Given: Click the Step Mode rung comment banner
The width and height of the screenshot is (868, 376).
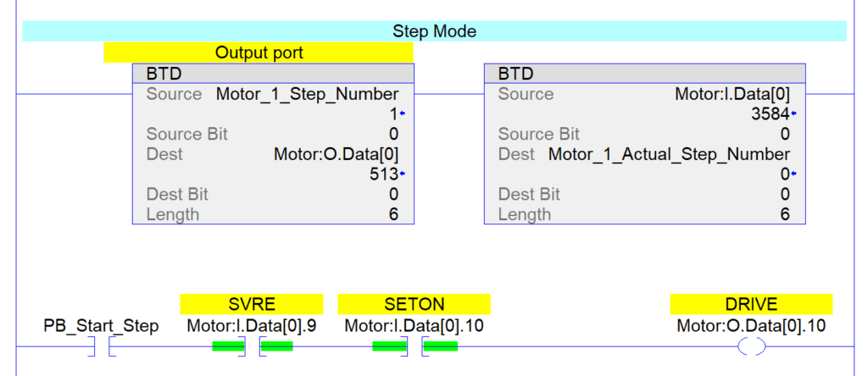Looking at the screenshot, I should pyautogui.click(x=434, y=31).
